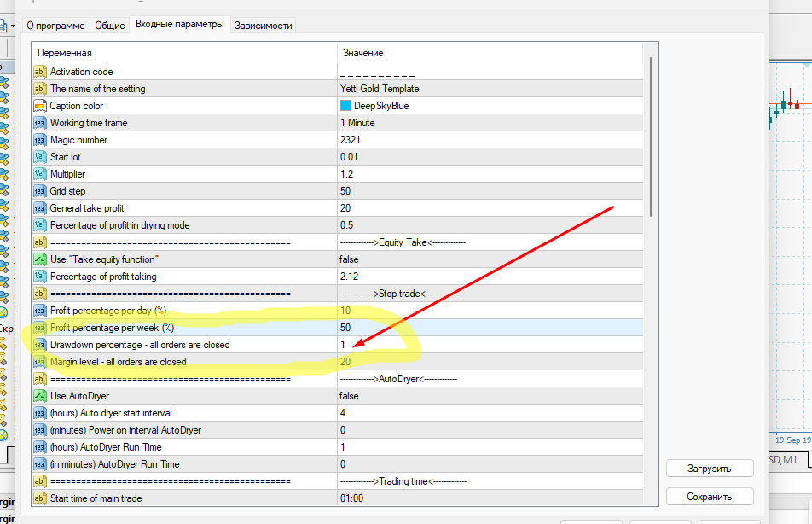This screenshot has width=812, height=524.
Task: Click the Profit percentage per day icon
Action: click(39, 311)
